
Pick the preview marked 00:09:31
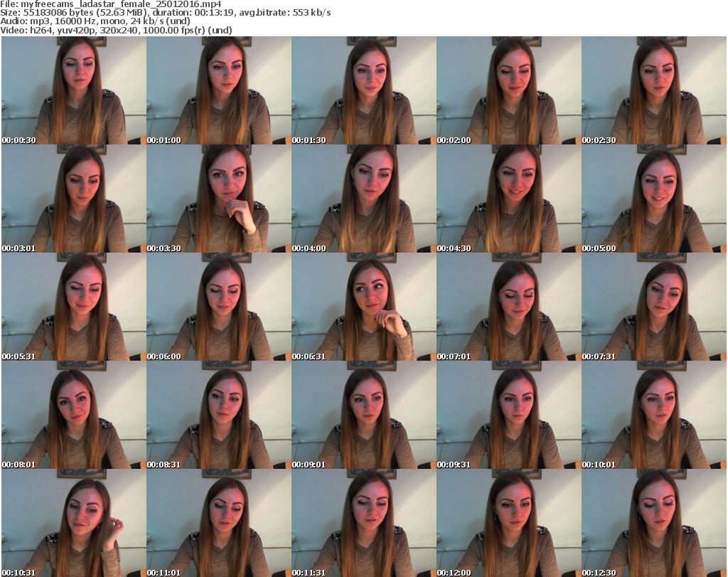(509, 415)
